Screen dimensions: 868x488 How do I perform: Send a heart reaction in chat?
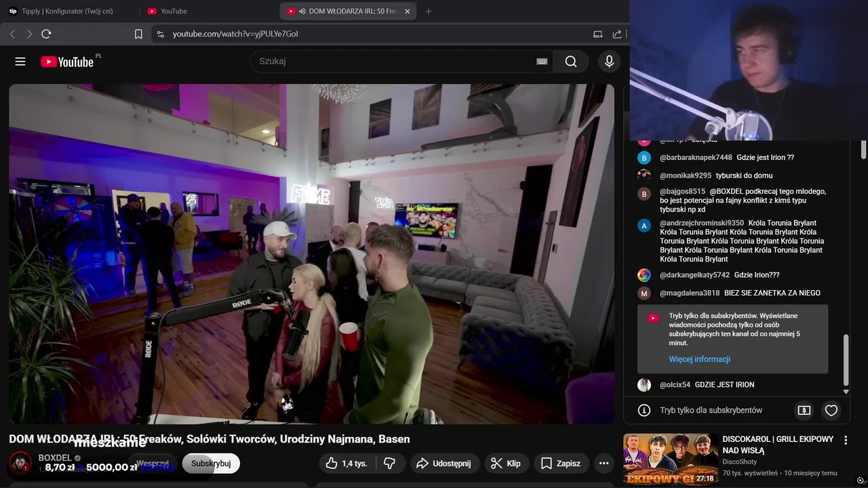tap(831, 410)
